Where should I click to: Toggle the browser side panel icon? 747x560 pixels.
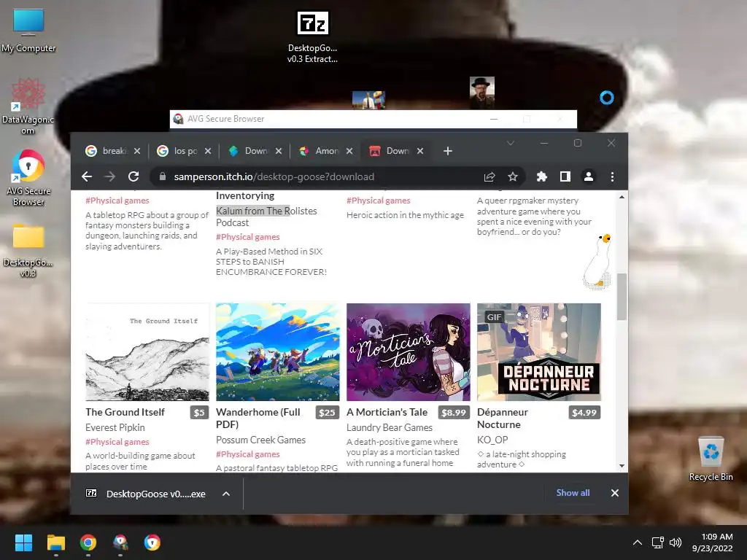point(565,176)
